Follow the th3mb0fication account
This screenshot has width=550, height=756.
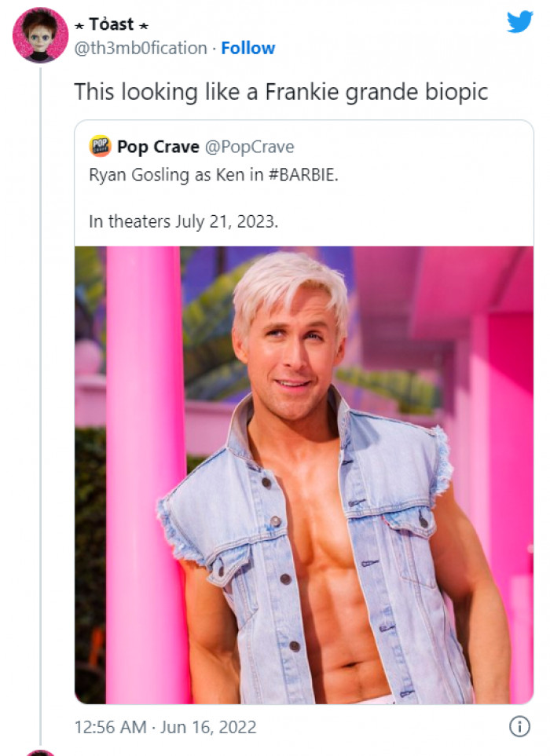(x=247, y=48)
